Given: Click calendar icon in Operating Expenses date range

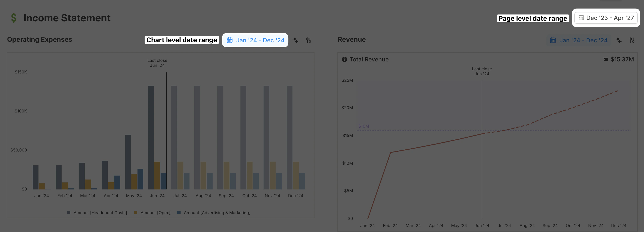Looking at the screenshot, I should pos(229,40).
